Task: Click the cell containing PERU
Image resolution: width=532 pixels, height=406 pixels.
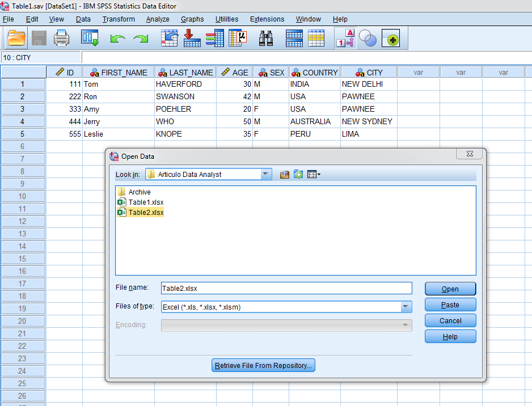Action: pos(315,134)
